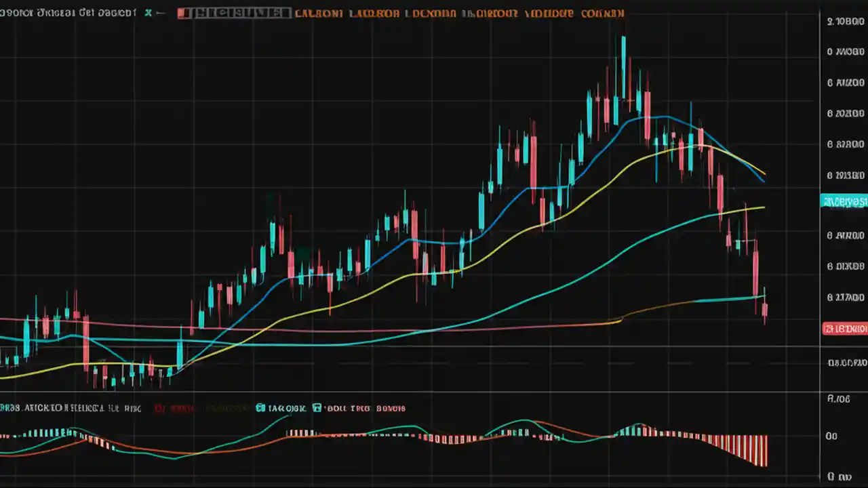Click the highlighted current price label on right axis

(844, 201)
